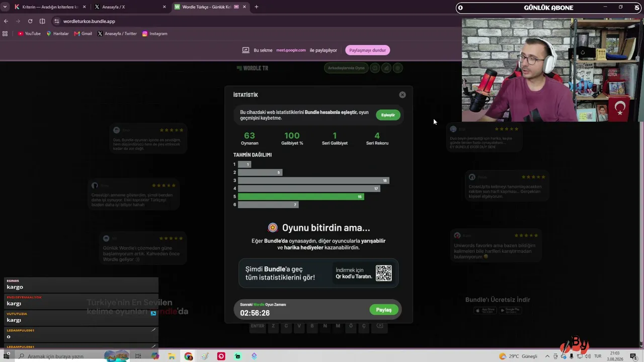The height and width of the screenshot is (362, 644).
Task: Close the Kriterin tab
Action: 84,7
